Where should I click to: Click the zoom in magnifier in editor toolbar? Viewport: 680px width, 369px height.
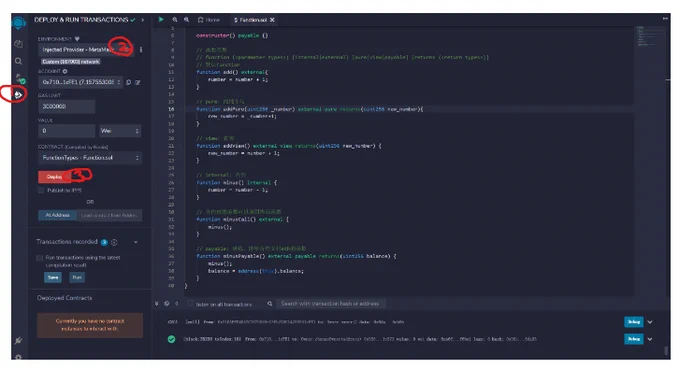(x=186, y=20)
